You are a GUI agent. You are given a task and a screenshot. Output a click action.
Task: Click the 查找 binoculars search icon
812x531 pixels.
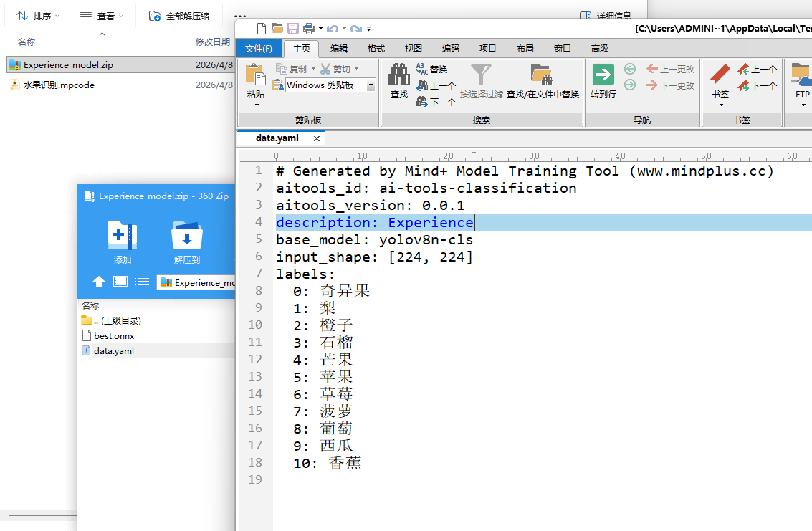(398, 75)
